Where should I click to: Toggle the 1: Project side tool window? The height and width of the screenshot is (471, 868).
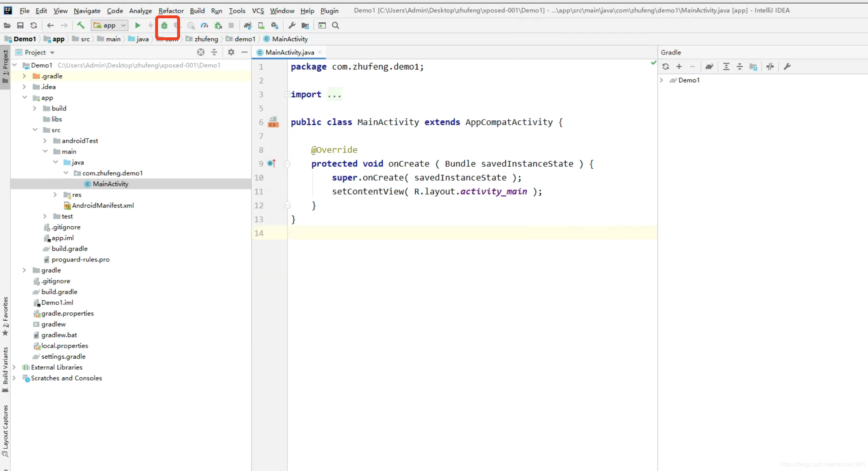point(5,67)
